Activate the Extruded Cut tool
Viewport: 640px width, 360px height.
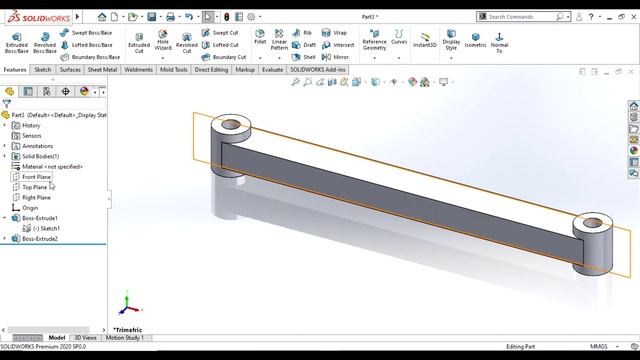[139, 43]
